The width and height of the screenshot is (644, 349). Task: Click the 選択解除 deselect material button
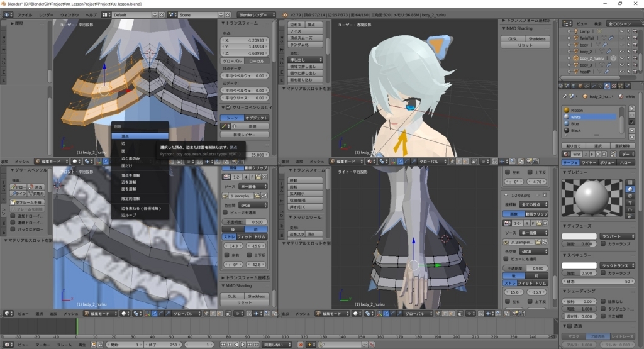pyautogui.click(x=623, y=146)
